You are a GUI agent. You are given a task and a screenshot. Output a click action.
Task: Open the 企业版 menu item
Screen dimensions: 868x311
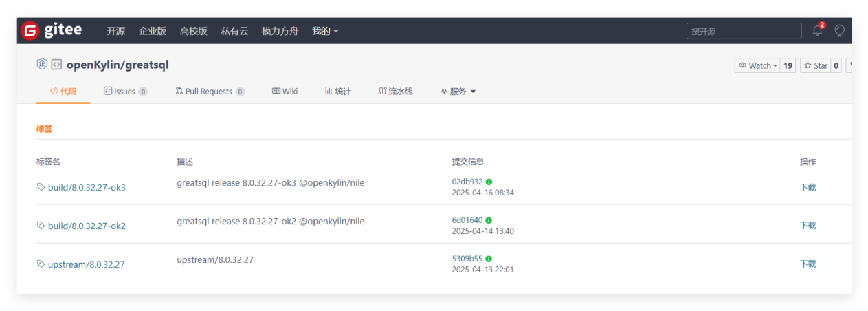153,31
